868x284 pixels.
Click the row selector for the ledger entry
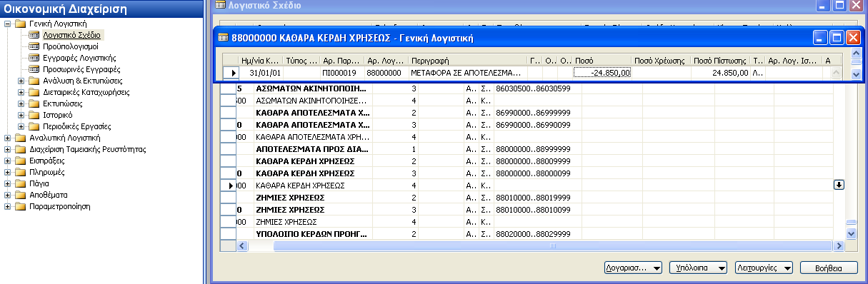click(x=231, y=73)
